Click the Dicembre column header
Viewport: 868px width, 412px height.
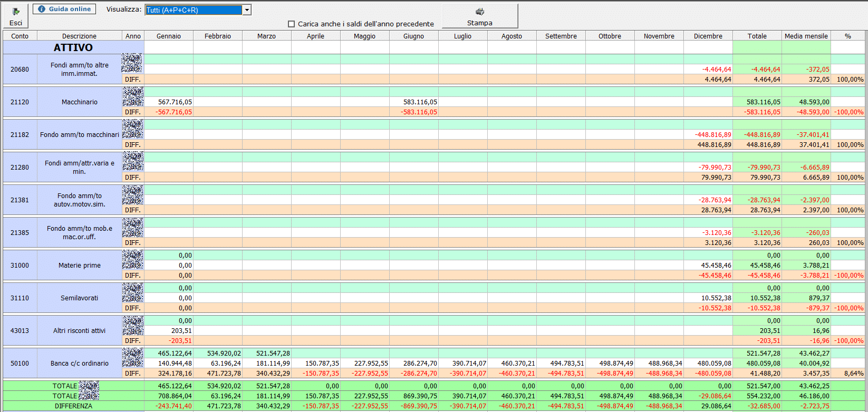click(708, 36)
